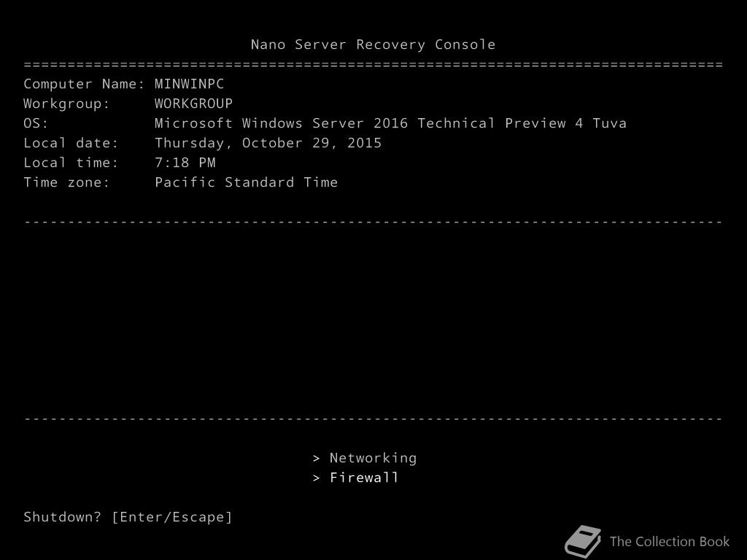Click the Thursday, October 29, 2015 date
This screenshot has width=747, height=560.
coord(268,143)
